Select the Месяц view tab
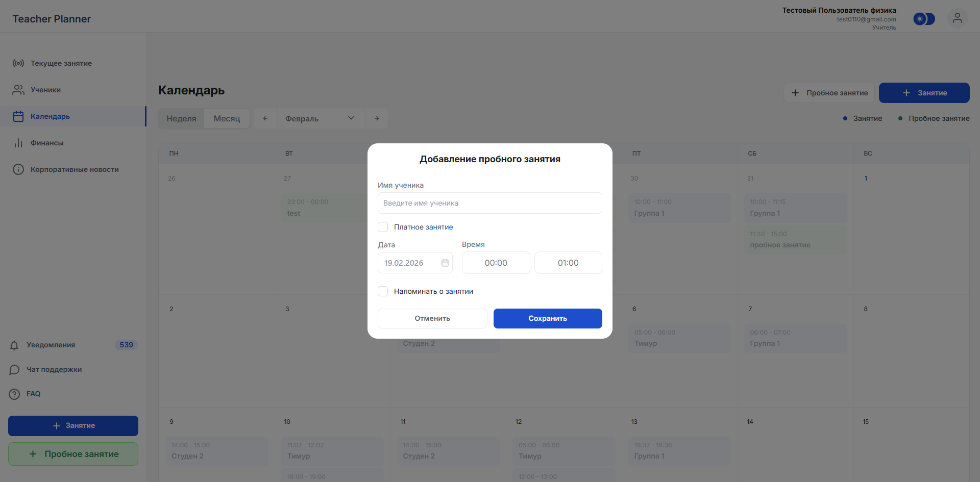 click(x=227, y=118)
